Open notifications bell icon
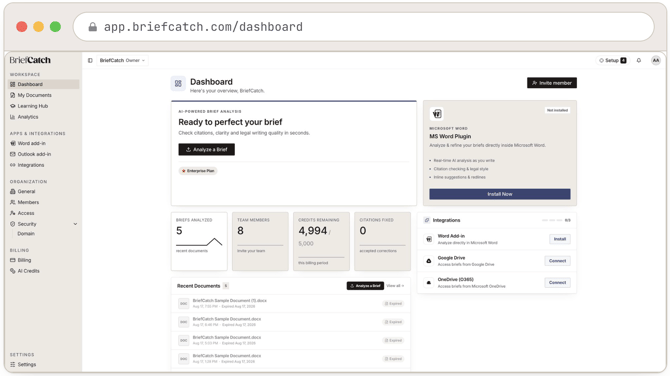 click(x=639, y=60)
